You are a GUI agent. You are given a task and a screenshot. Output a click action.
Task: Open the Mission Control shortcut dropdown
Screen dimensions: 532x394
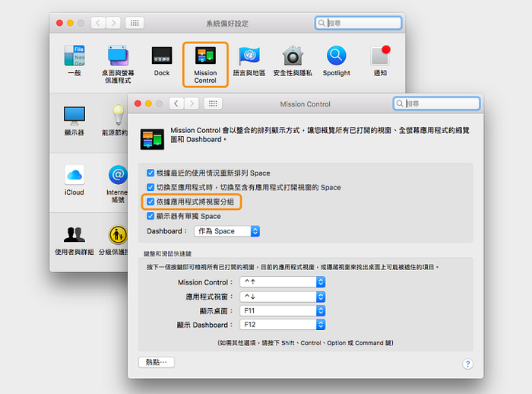pyautogui.click(x=282, y=282)
